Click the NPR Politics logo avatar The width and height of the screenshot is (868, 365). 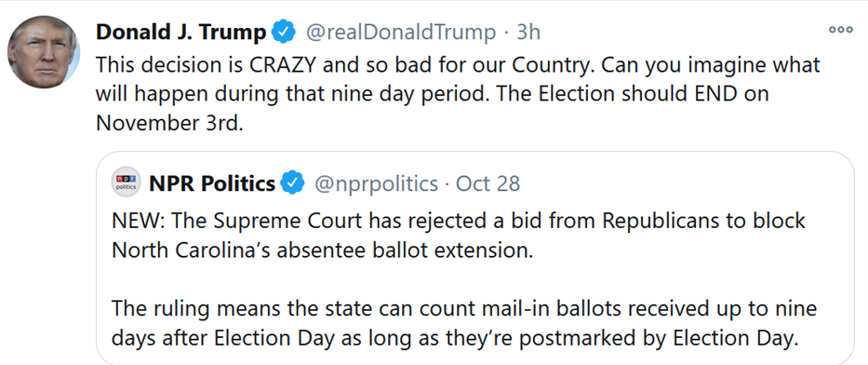125,182
